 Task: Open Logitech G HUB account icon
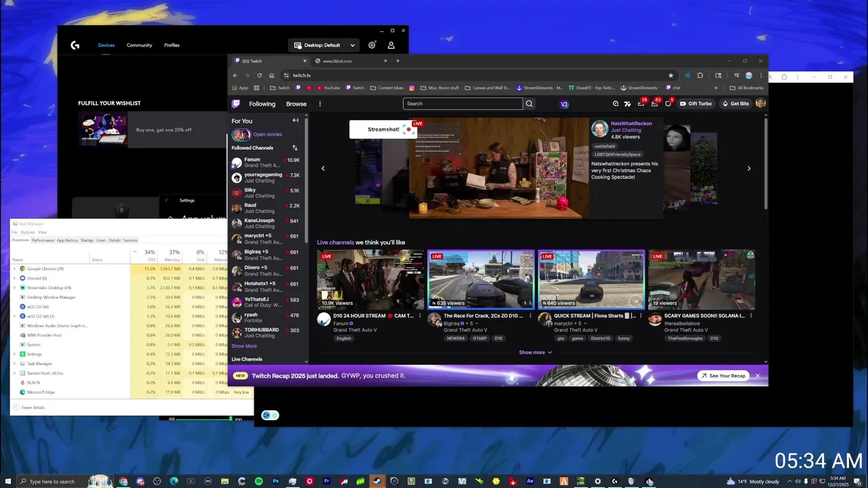tap(391, 45)
